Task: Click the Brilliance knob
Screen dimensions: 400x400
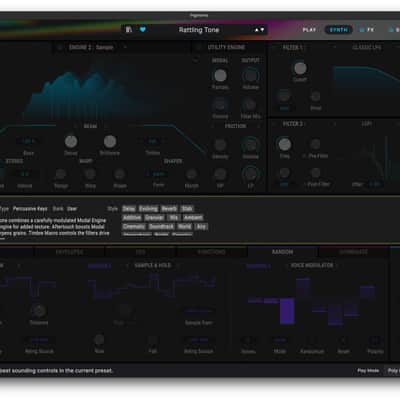Action: click(110, 142)
